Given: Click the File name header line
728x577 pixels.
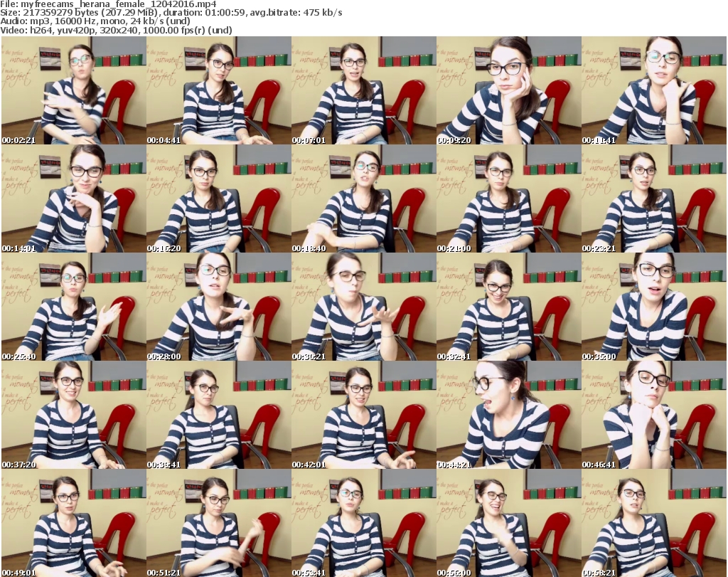Looking at the screenshot, I should coord(108,4).
